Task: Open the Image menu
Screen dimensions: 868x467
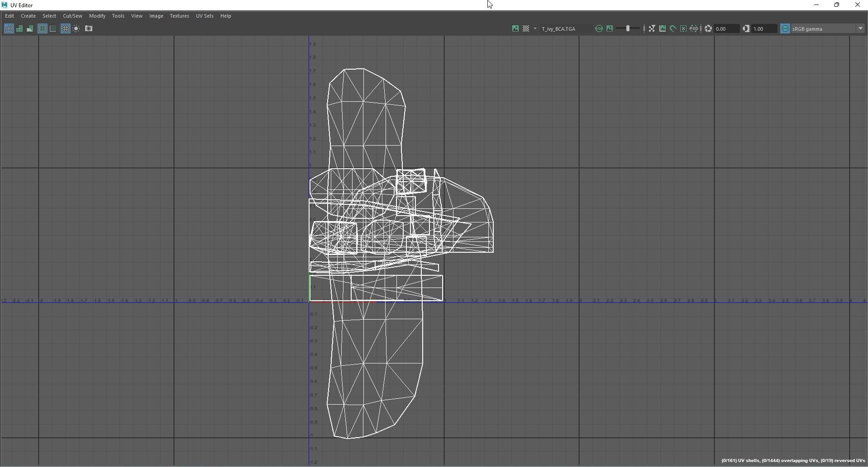Action: point(156,16)
